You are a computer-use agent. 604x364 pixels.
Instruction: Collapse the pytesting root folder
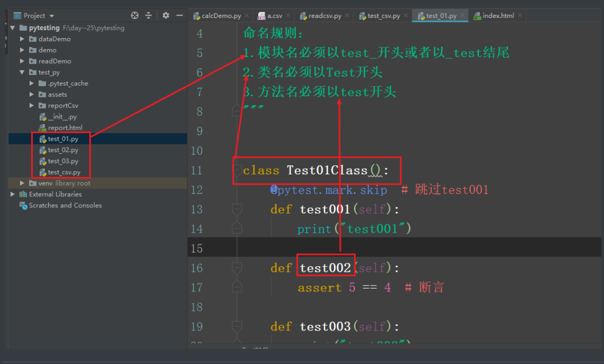click(13, 28)
